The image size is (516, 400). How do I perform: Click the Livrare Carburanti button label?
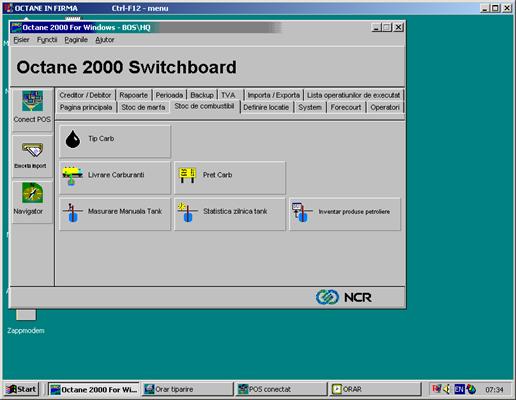coord(116,175)
